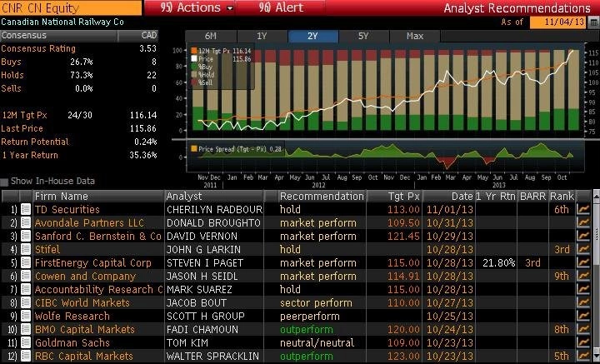This screenshot has width=600, height=364.
Task: Open document icon for Stifel row
Action: coord(26,249)
